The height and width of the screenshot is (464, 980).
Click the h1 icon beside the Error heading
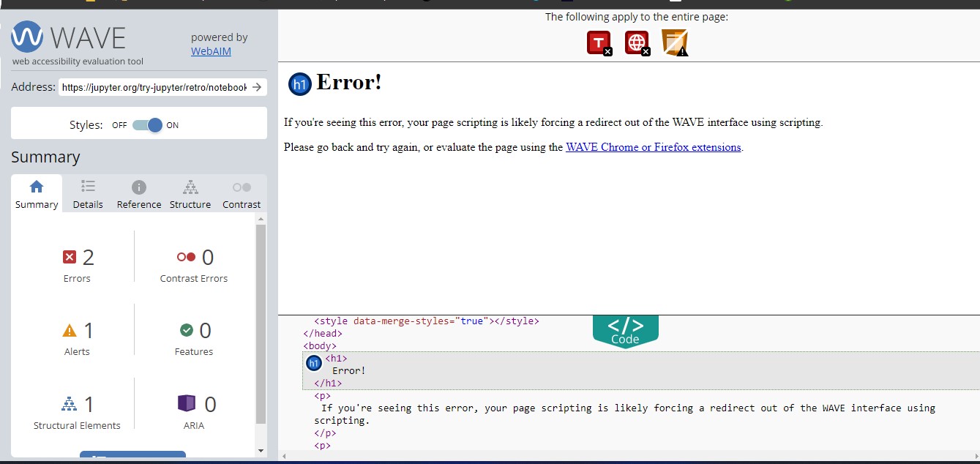299,84
